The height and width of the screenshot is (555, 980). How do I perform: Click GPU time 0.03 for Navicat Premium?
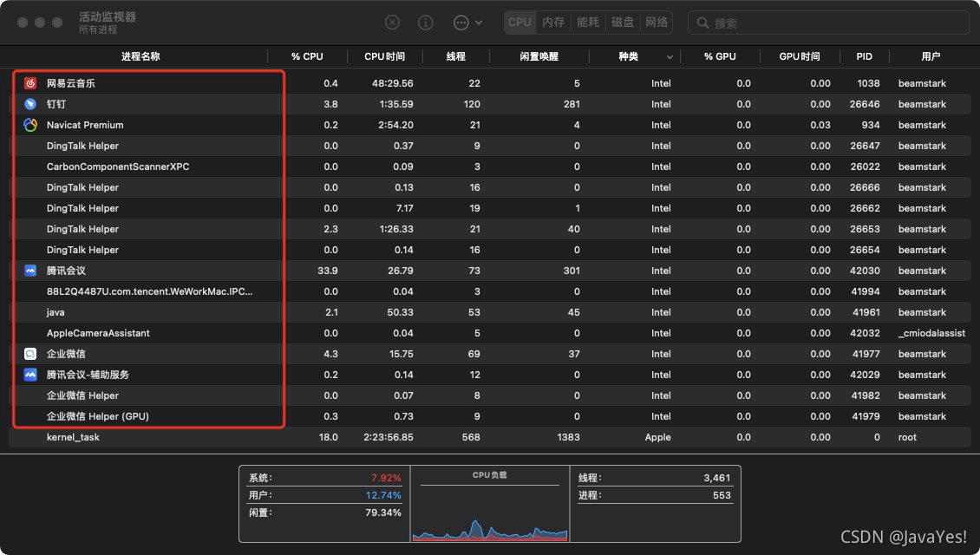point(820,125)
